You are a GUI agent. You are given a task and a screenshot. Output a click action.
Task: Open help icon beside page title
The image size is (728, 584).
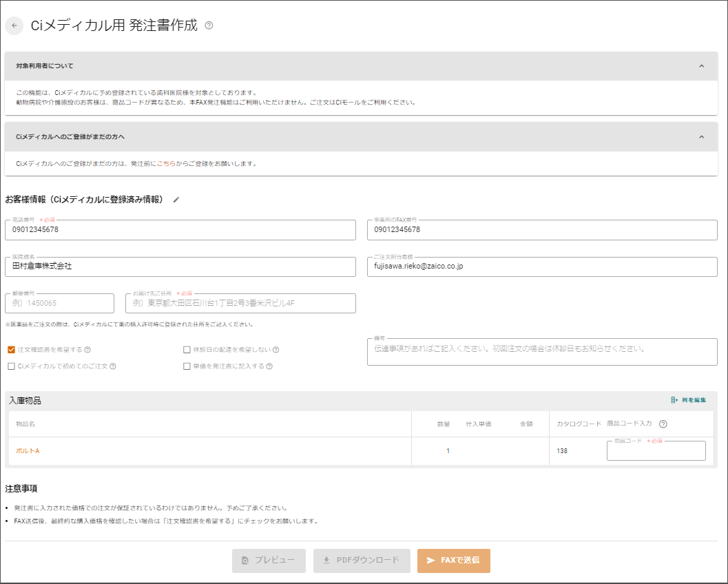tap(209, 25)
